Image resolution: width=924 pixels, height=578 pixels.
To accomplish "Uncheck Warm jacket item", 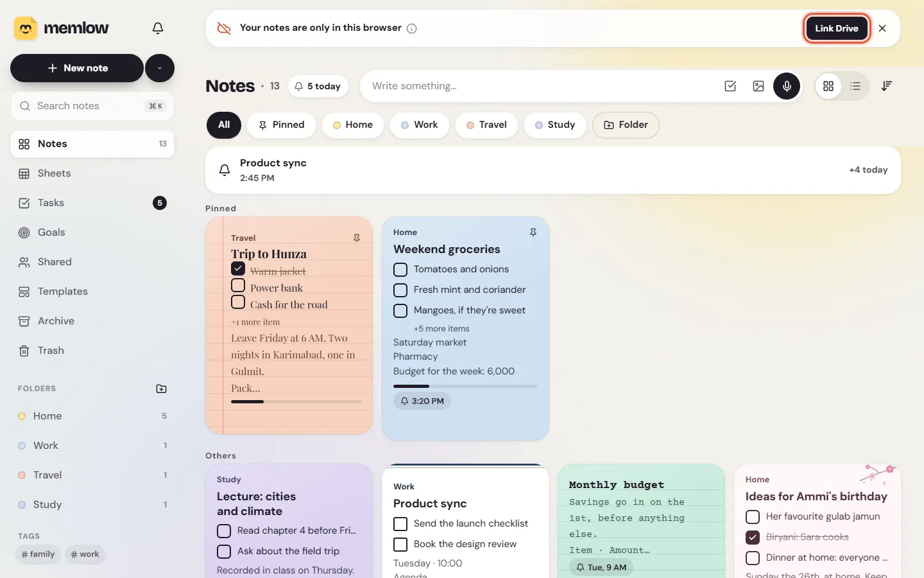I will (x=238, y=268).
